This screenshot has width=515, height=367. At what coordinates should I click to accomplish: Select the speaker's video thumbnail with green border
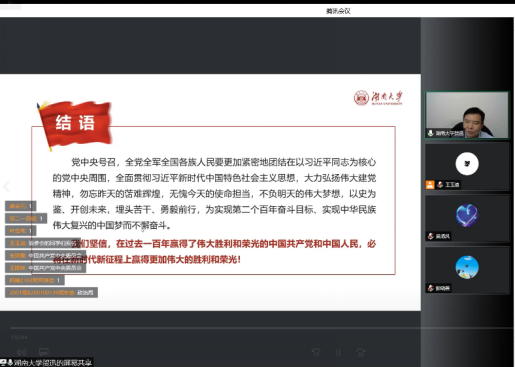click(467, 115)
